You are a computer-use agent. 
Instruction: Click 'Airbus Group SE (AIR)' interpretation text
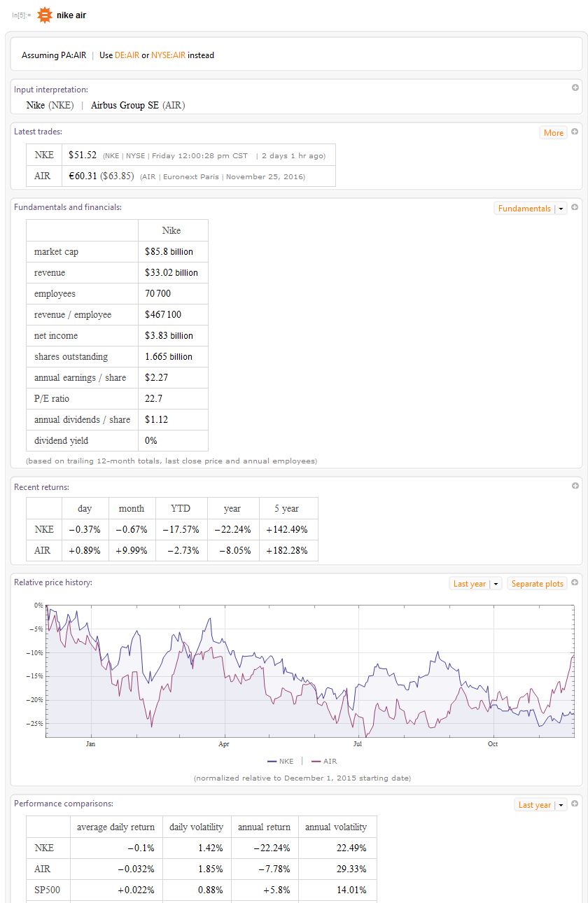click(138, 106)
